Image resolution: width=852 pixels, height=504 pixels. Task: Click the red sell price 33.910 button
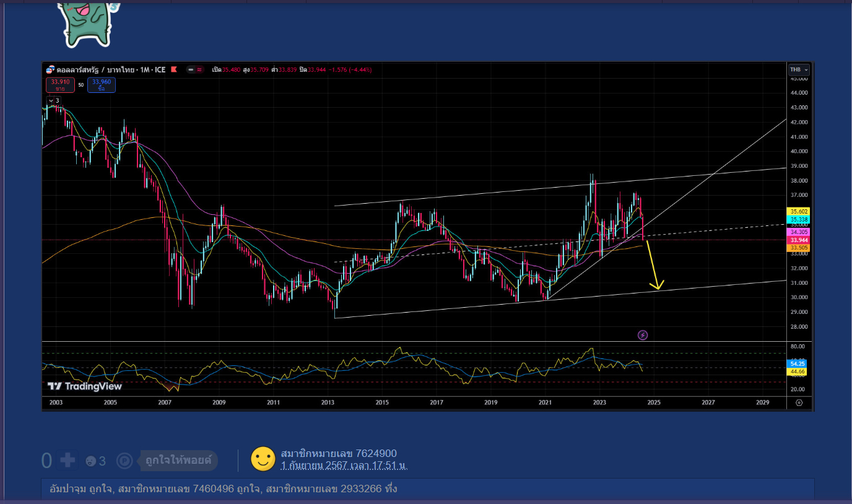point(60,85)
